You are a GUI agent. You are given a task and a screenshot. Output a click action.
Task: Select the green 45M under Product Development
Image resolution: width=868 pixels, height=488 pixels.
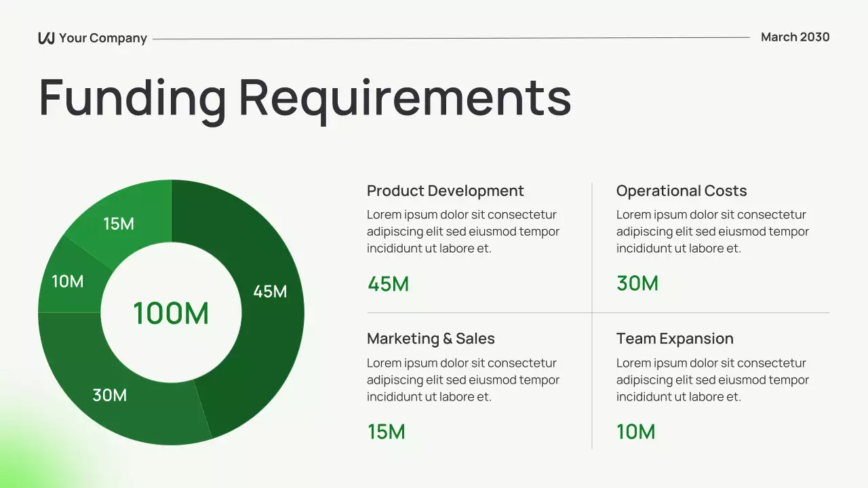[x=387, y=283]
